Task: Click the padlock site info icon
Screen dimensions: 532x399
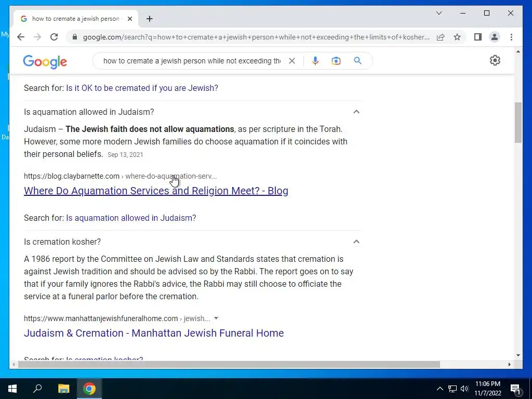Action: point(75,37)
